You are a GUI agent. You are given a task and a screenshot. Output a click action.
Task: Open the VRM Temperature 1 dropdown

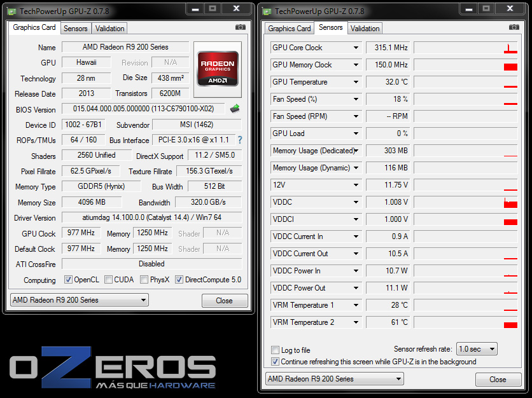[356, 305]
